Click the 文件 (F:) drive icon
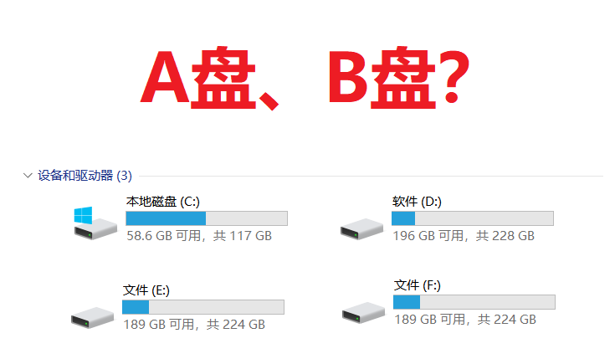This screenshot has height=364, width=615. tap(363, 313)
